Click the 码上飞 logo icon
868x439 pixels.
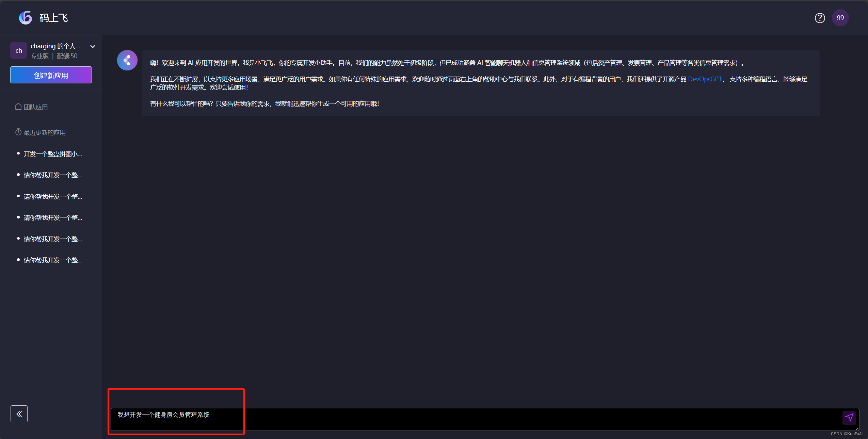(26, 18)
